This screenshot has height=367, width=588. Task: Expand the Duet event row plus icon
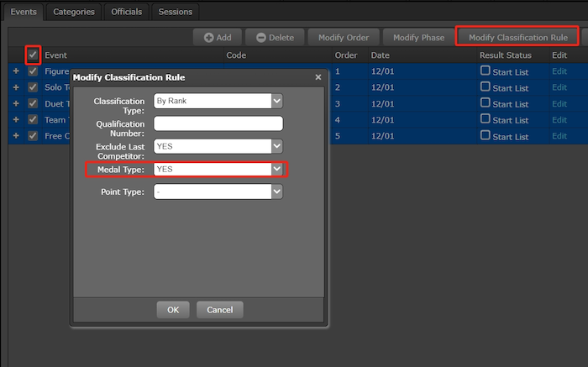[15, 103]
